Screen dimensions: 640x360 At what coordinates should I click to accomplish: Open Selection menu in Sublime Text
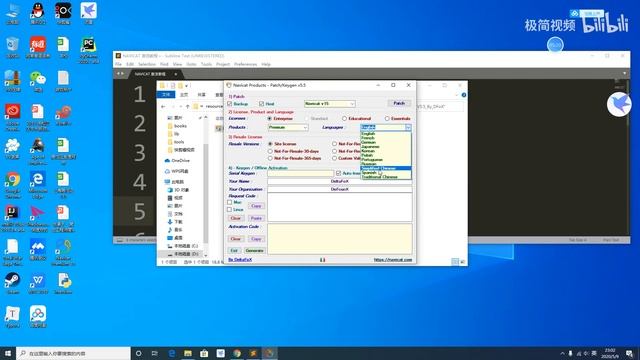[147, 64]
